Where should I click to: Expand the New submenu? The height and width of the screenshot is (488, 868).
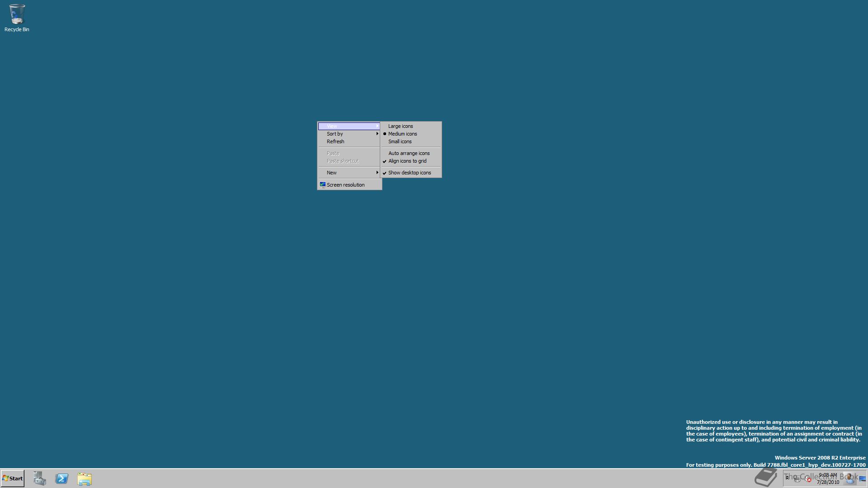(x=349, y=173)
